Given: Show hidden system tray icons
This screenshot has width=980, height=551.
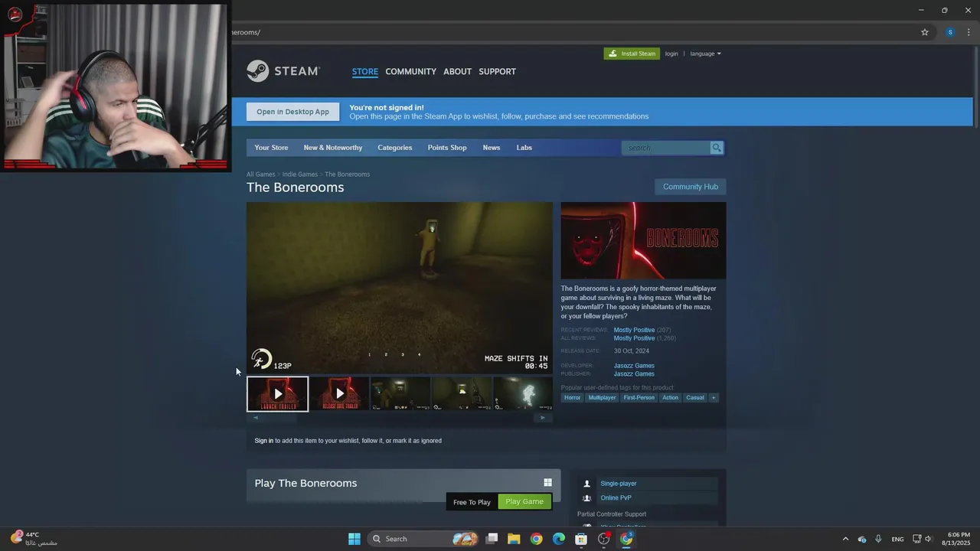Looking at the screenshot, I should coord(845,539).
